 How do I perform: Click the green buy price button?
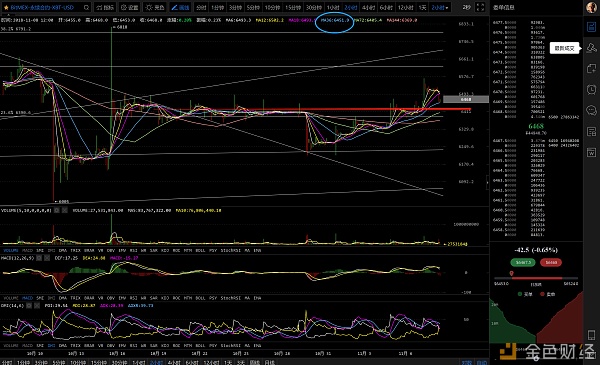523,262
